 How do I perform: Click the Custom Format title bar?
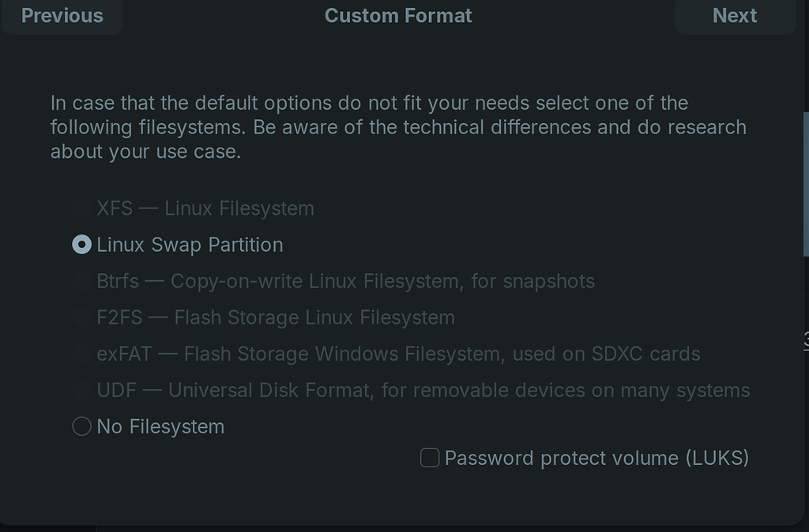point(398,16)
